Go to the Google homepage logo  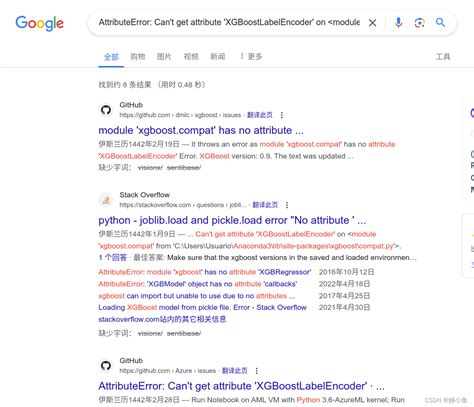pyautogui.click(x=39, y=23)
